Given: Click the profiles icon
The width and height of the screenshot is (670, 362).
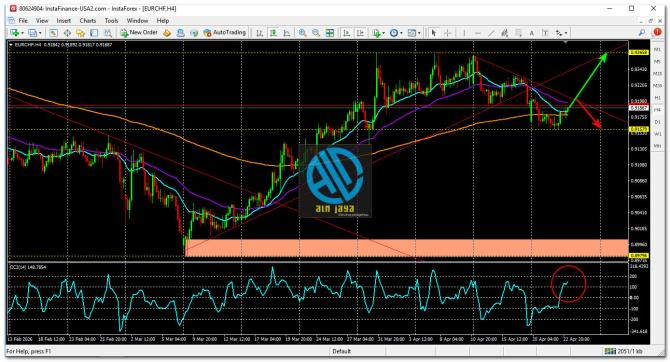Looking at the screenshot, I should tap(32, 33).
